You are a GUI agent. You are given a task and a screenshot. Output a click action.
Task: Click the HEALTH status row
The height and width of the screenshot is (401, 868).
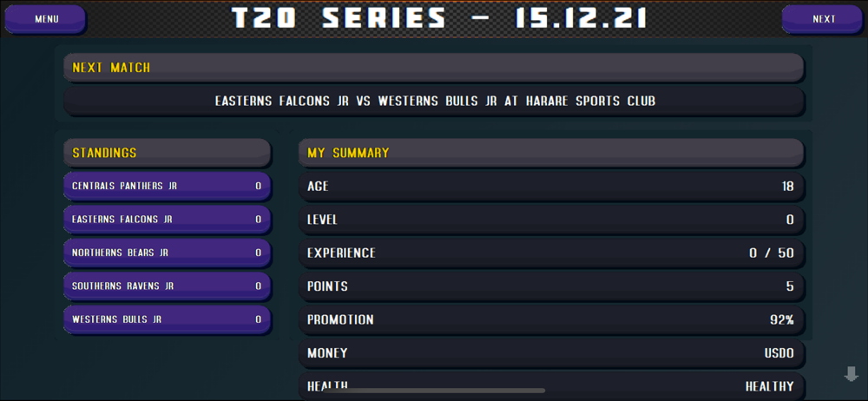[551, 386]
